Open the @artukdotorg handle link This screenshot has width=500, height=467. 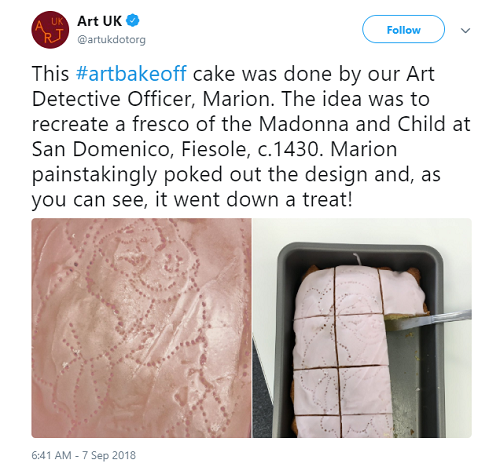point(111,40)
